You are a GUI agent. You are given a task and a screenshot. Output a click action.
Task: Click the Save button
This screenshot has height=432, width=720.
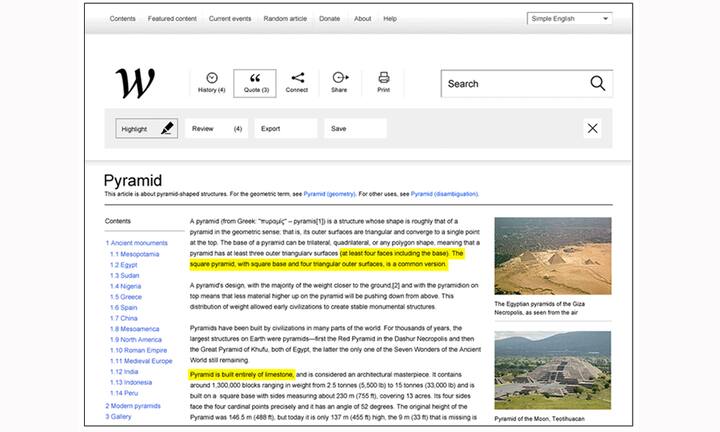point(354,128)
